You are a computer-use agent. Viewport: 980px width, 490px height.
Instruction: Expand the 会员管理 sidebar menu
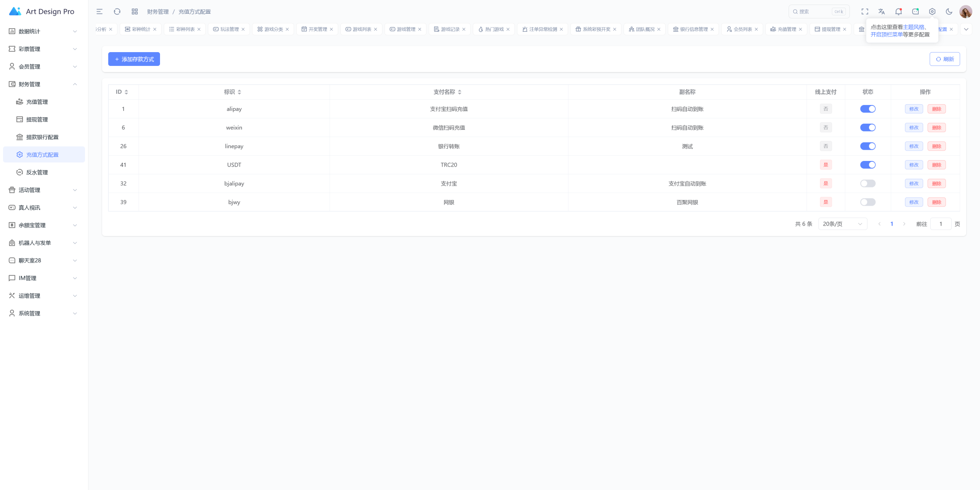coord(44,67)
